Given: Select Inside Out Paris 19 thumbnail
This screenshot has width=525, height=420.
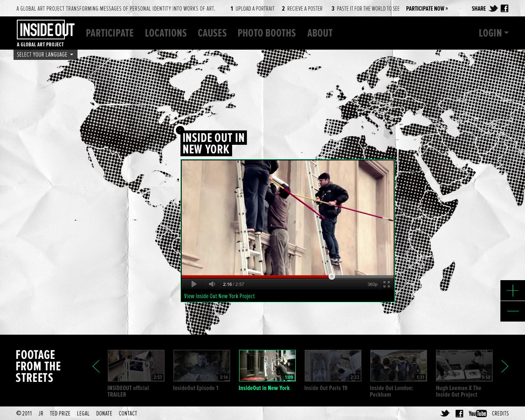Looking at the screenshot, I should pyautogui.click(x=333, y=365).
